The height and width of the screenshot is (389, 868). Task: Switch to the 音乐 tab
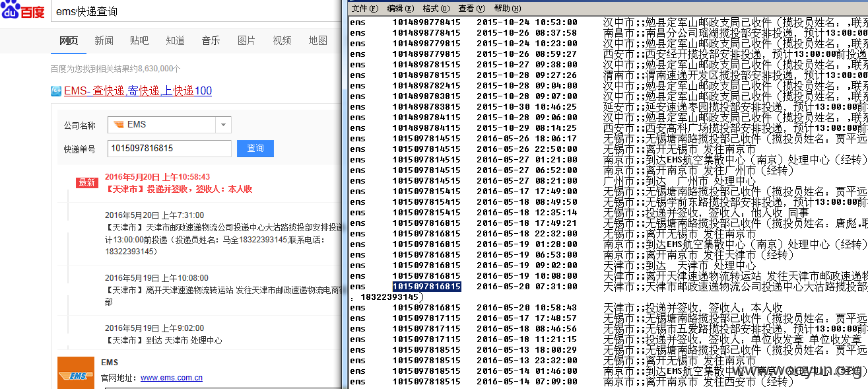[x=211, y=41]
